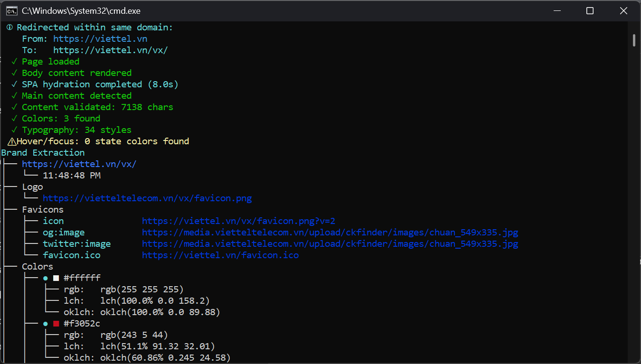Click the cmd.exe icon in title bar
Image resolution: width=641 pixels, height=364 pixels.
[x=11, y=11]
